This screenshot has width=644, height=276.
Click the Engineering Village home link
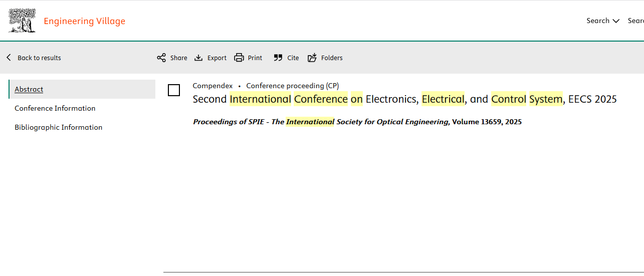(x=84, y=21)
